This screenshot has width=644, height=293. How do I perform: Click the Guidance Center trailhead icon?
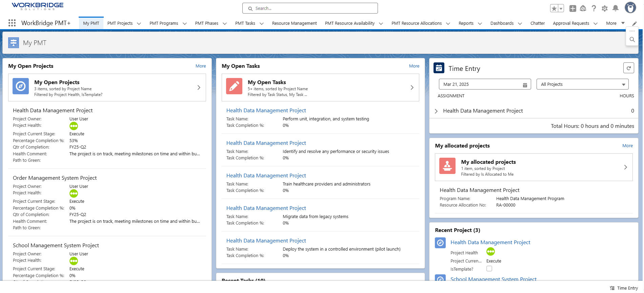[x=583, y=8]
